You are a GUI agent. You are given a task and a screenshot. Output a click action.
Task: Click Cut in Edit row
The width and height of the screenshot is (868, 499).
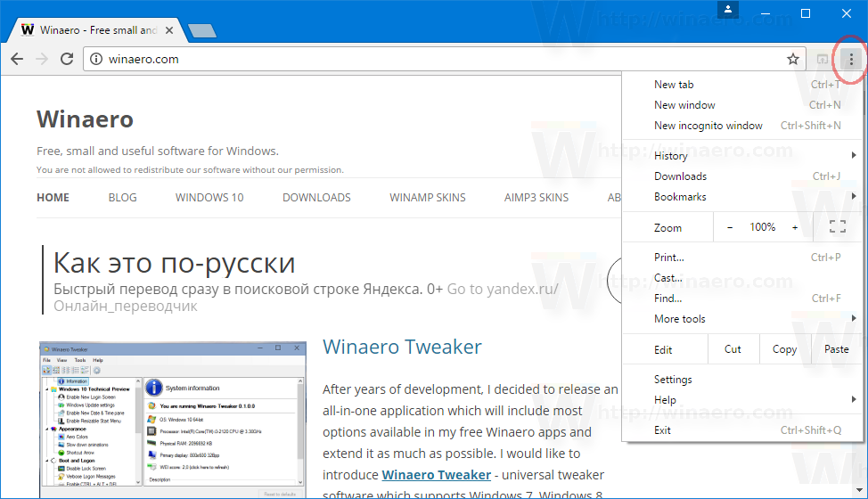[733, 349]
